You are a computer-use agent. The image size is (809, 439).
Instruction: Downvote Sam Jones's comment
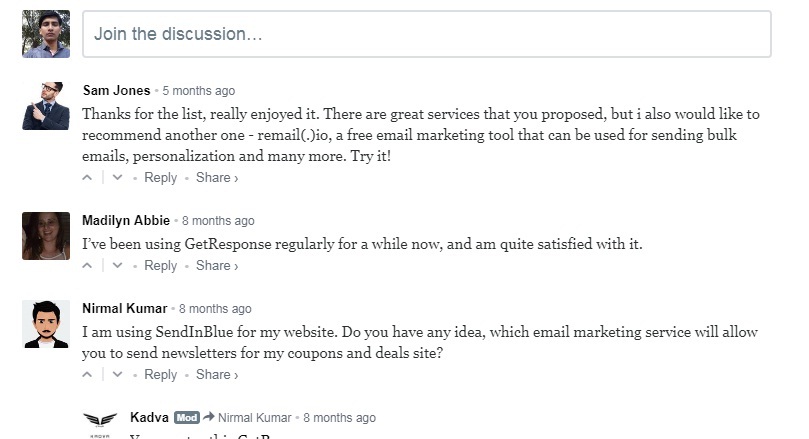pyautogui.click(x=118, y=177)
